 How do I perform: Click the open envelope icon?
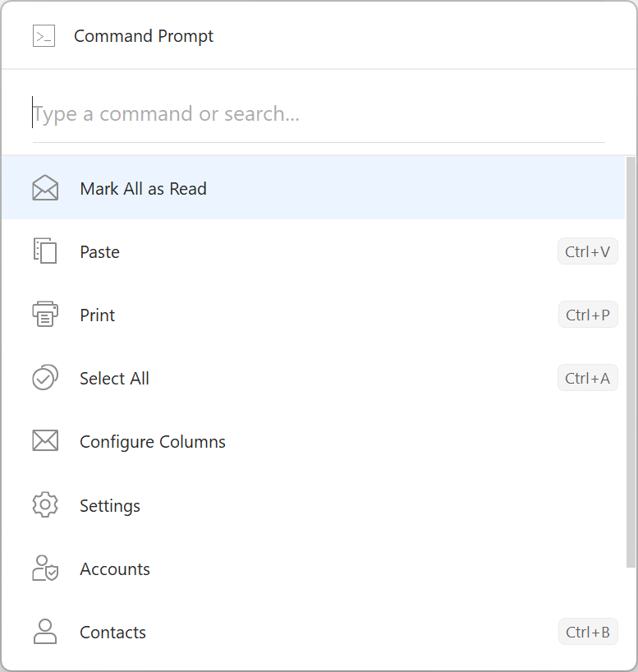coord(45,187)
